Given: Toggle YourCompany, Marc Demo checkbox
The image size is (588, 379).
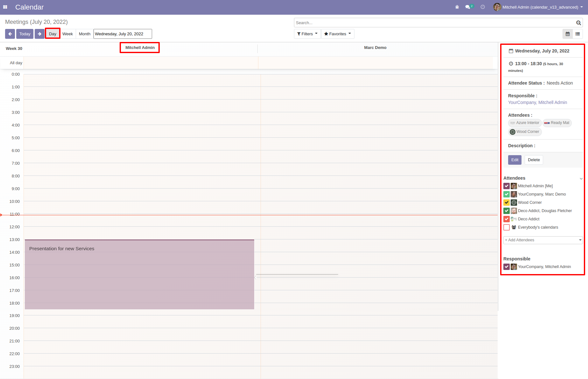Looking at the screenshot, I should (507, 194).
